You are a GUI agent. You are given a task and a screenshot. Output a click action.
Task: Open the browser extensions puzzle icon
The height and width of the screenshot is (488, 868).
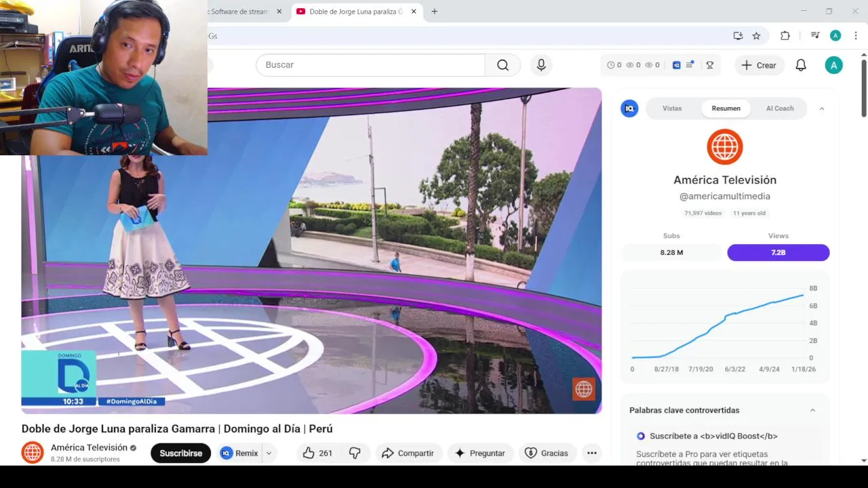coord(785,36)
